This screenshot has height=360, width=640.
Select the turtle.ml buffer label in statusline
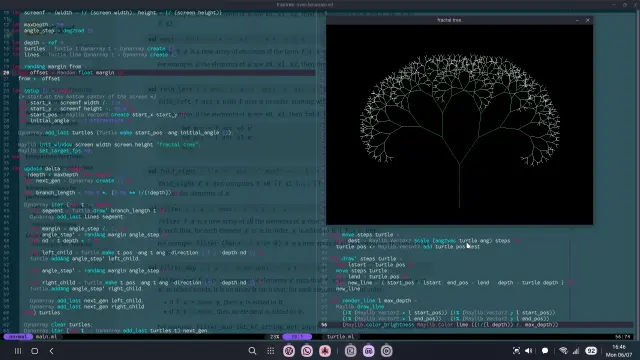pyautogui.click(x=340, y=337)
